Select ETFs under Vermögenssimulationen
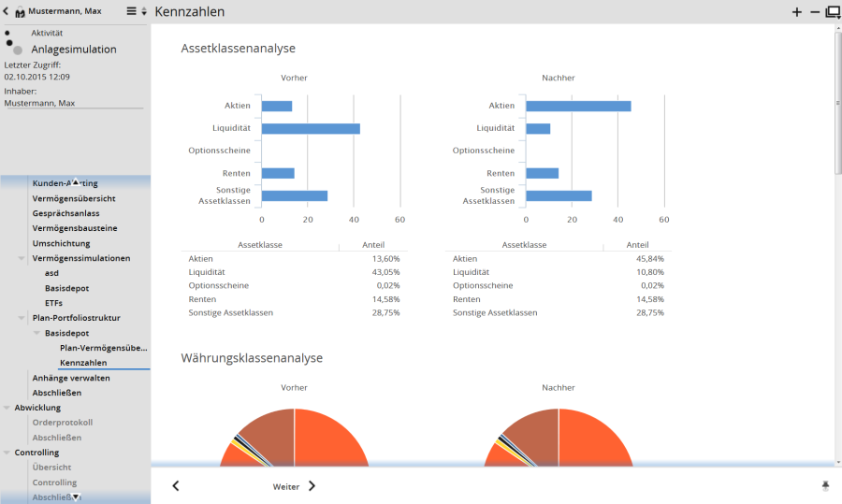The image size is (842, 504). (54, 303)
